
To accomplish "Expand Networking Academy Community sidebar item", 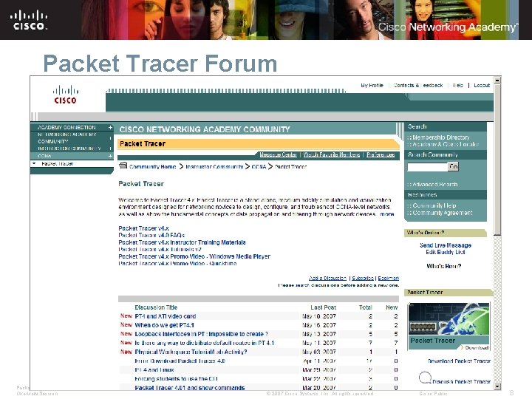I will [67, 138].
